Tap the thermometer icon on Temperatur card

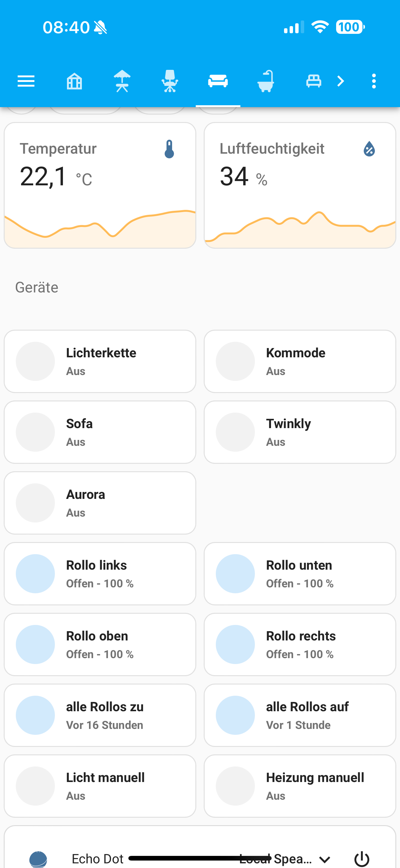point(169,149)
